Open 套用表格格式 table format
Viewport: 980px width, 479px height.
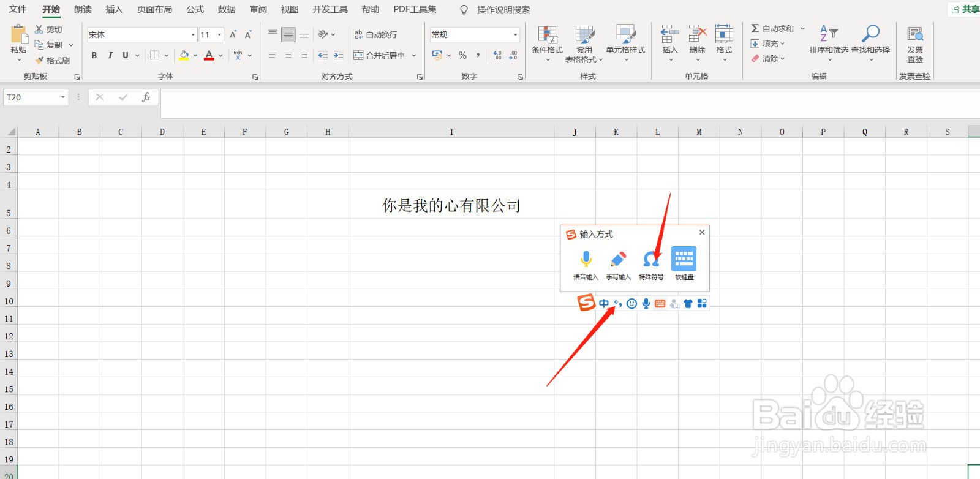584,44
